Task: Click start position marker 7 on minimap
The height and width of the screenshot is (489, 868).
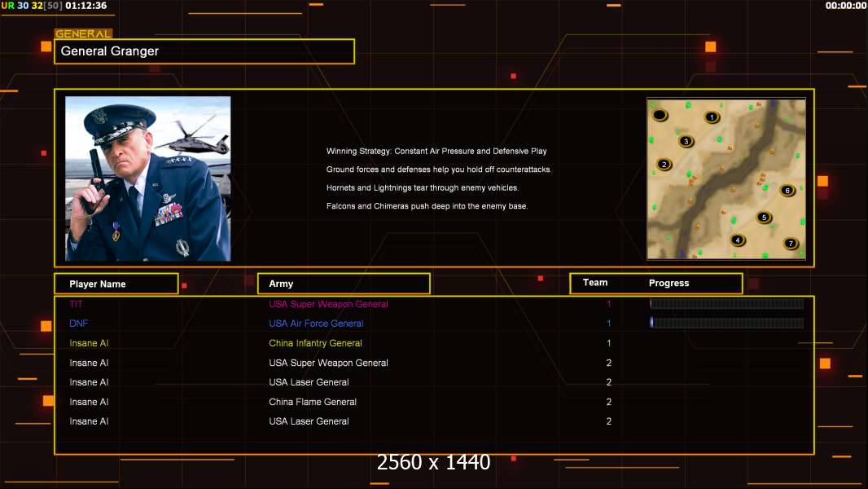Action: [x=791, y=243]
